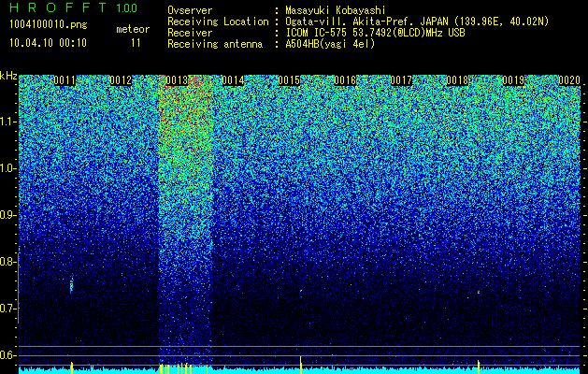Screen dimensions: 588x374
Task: Click the 'Receiving antenna' label
Action: tap(215, 44)
